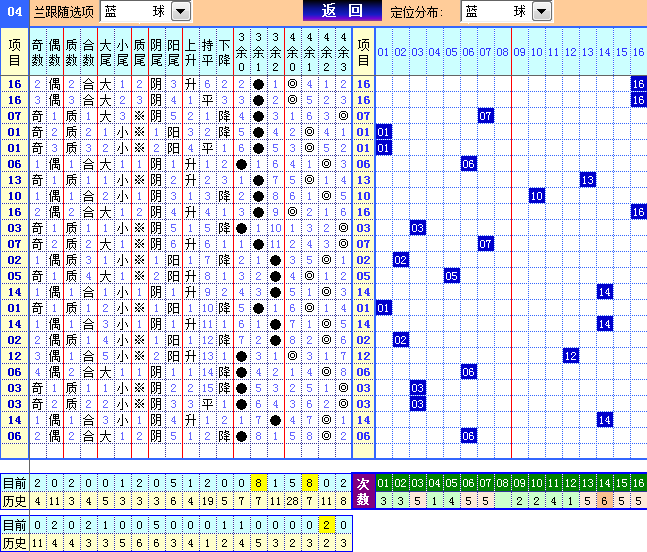Click distribution header number 04
Screen dimensions: 647x552
pos(434,52)
